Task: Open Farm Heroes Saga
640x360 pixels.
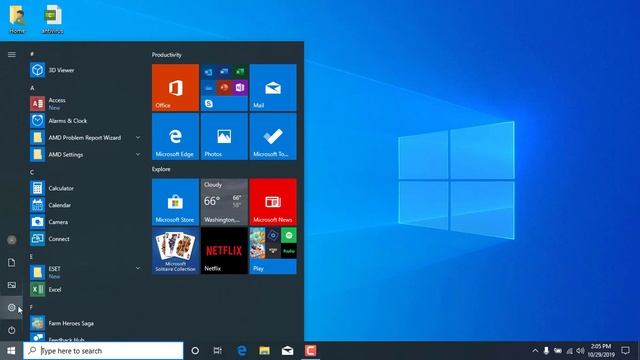Action: click(86, 323)
